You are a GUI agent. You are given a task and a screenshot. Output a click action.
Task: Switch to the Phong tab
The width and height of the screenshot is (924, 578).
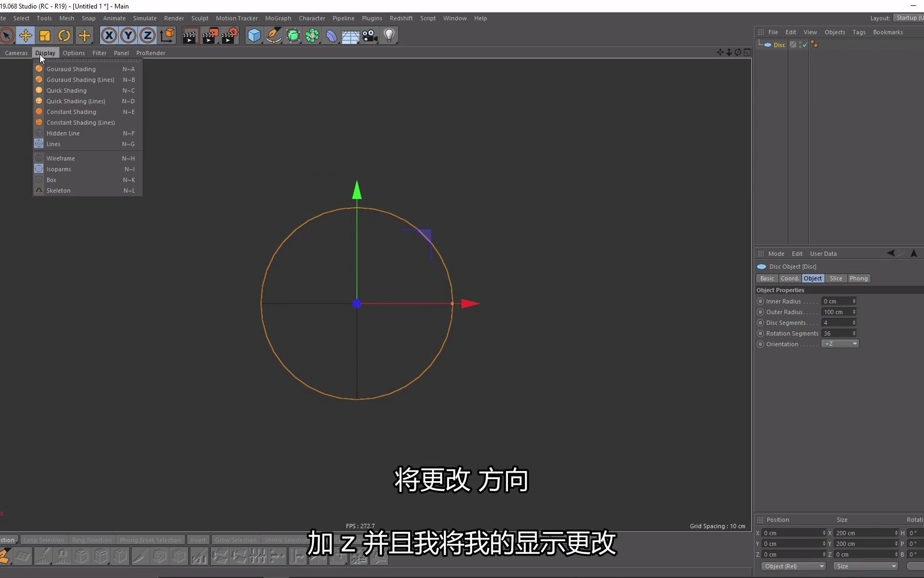point(859,278)
